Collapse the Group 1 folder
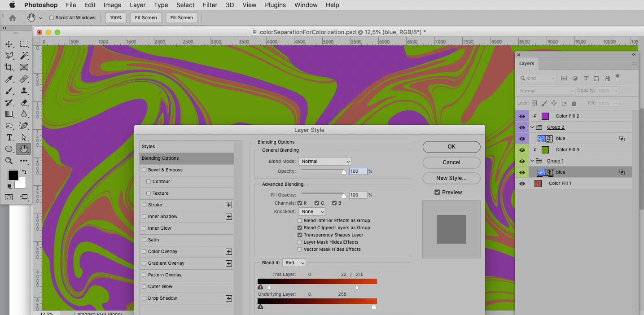644x315 pixels. [532, 161]
